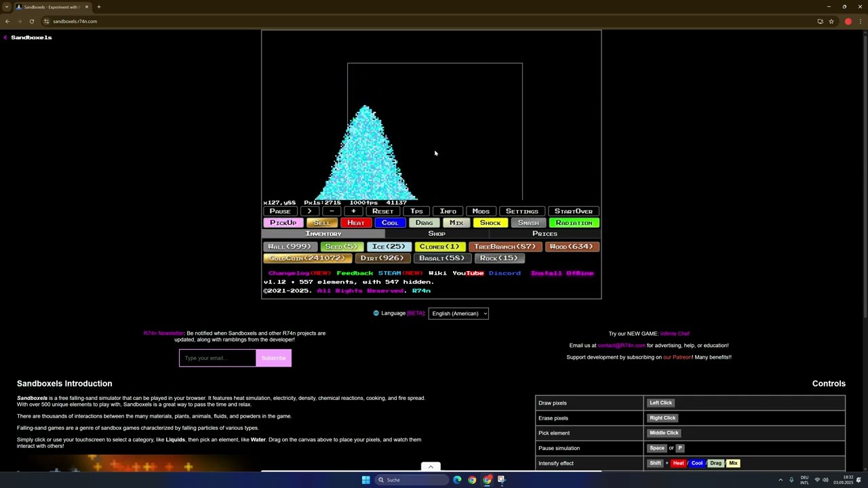Open the YouTube link
This screenshot has width=868, height=488.
[x=468, y=273]
